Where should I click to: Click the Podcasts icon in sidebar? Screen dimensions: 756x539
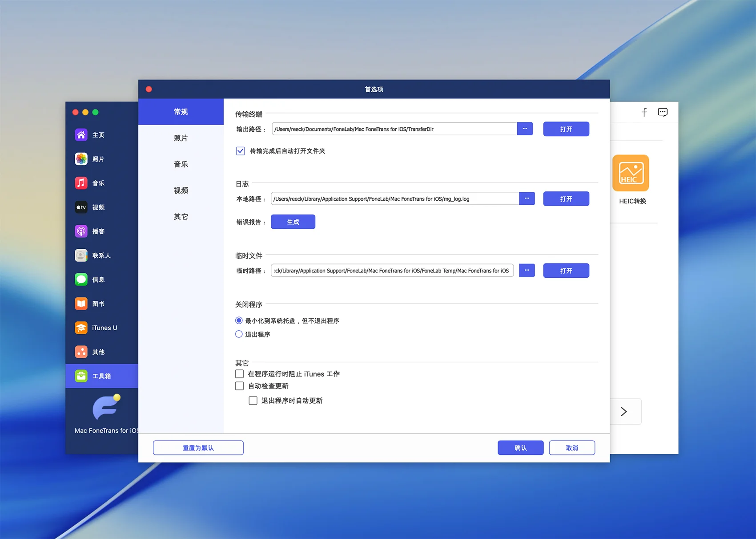click(81, 231)
